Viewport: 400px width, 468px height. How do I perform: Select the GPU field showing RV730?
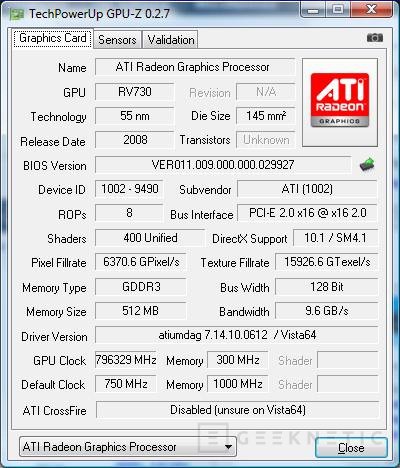(135, 92)
